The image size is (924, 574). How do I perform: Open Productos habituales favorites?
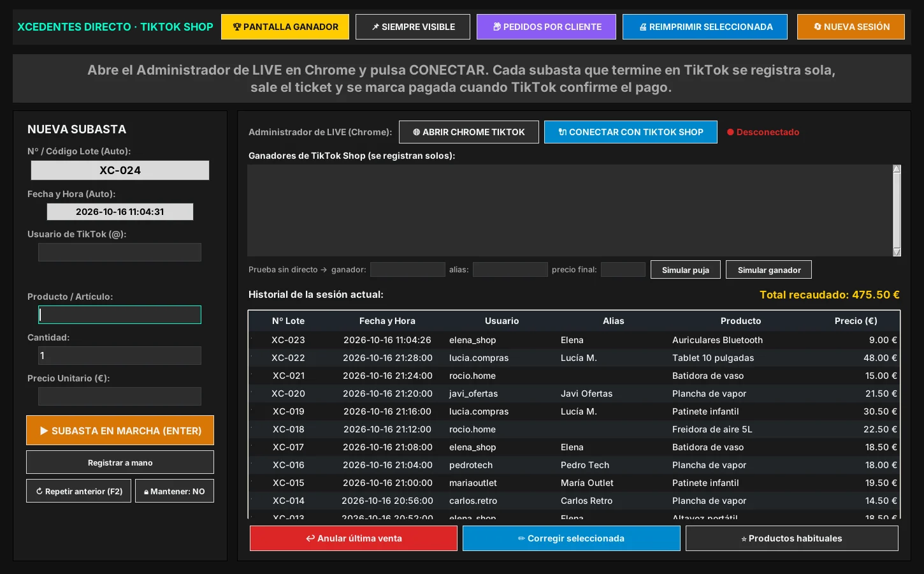coord(792,538)
